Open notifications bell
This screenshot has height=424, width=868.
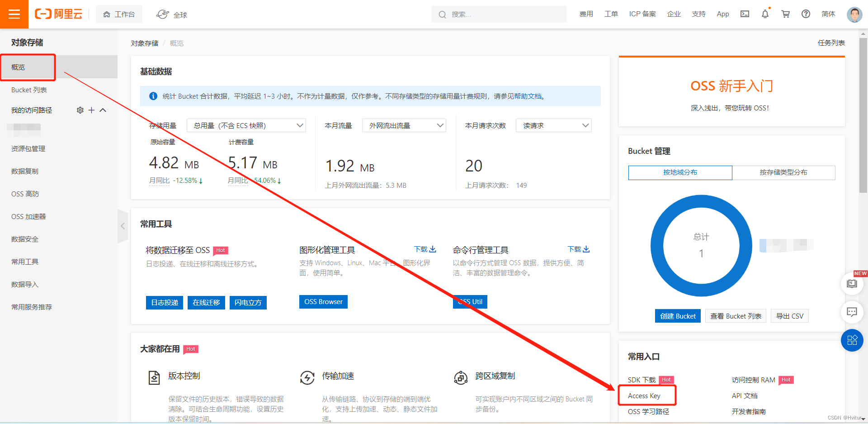pyautogui.click(x=765, y=14)
